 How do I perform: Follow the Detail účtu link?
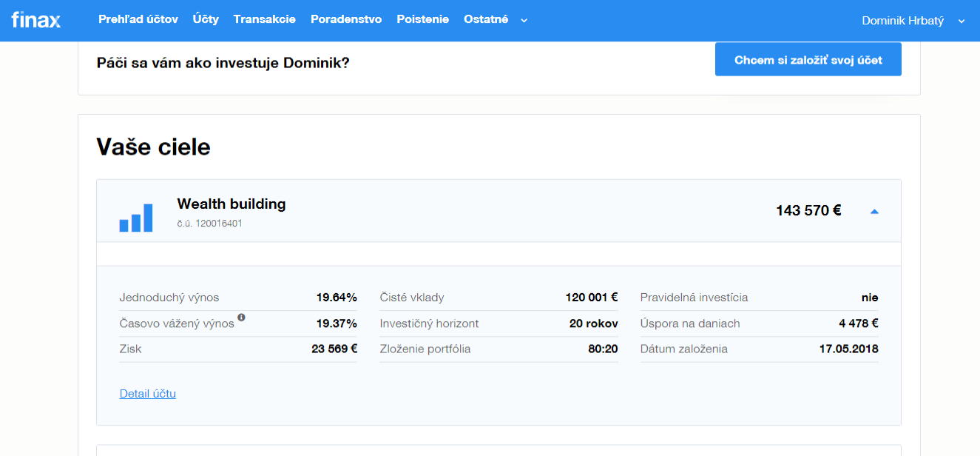148,394
